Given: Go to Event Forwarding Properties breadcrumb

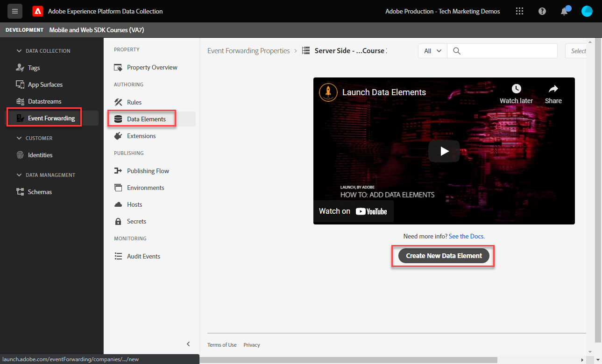Looking at the screenshot, I should point(248,51).
